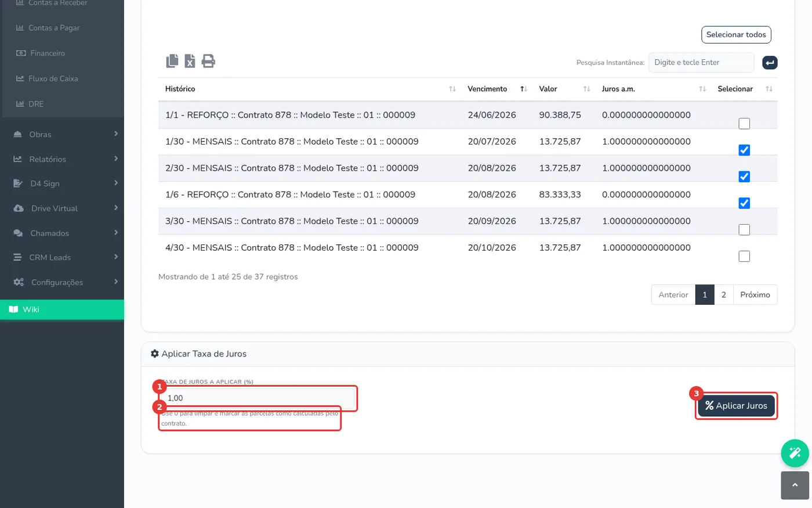Click the Aplicar Juros button

pyautogui.click(x=736, y=406)
